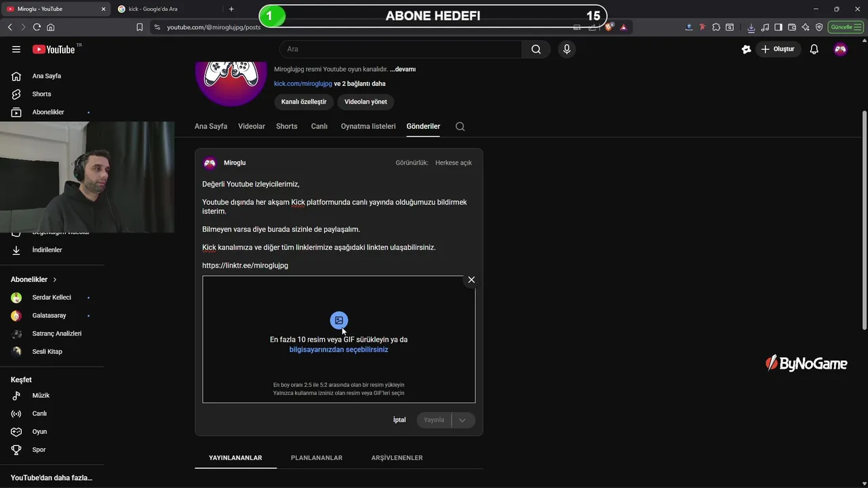868x488 pixels.
Task: Click the linktr.ee/miroglujpg text in post
Action: (x=245, y=266)
